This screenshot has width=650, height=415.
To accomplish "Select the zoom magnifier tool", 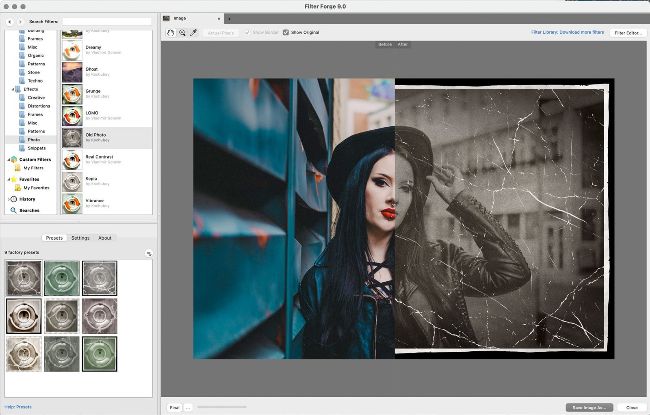I will 183,33.
